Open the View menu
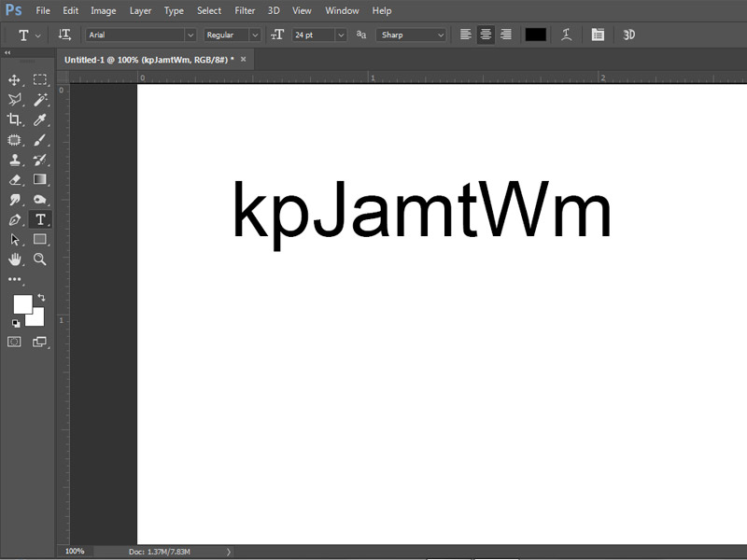 [x=302, y=10]
